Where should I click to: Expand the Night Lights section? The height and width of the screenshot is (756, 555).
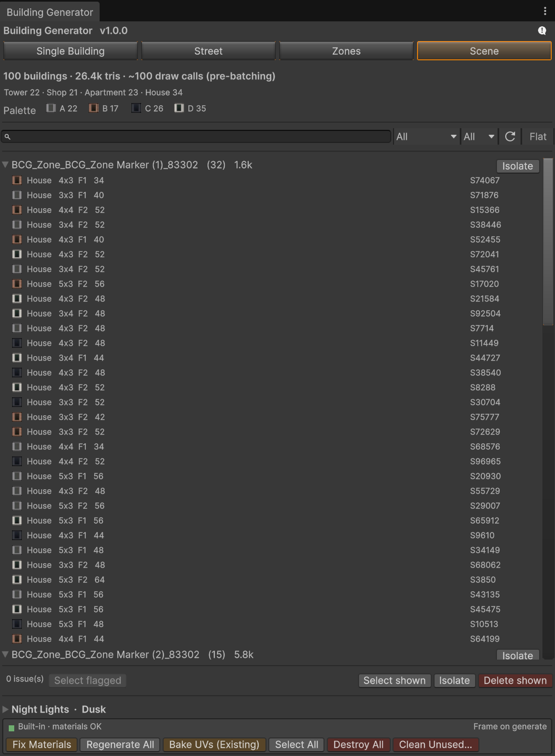tap(5, 709)
